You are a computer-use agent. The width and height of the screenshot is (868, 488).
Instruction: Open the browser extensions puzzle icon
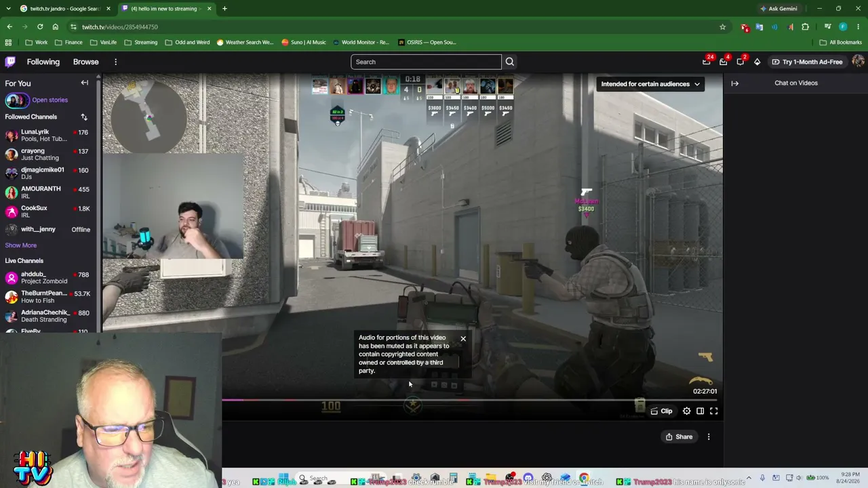805,26
